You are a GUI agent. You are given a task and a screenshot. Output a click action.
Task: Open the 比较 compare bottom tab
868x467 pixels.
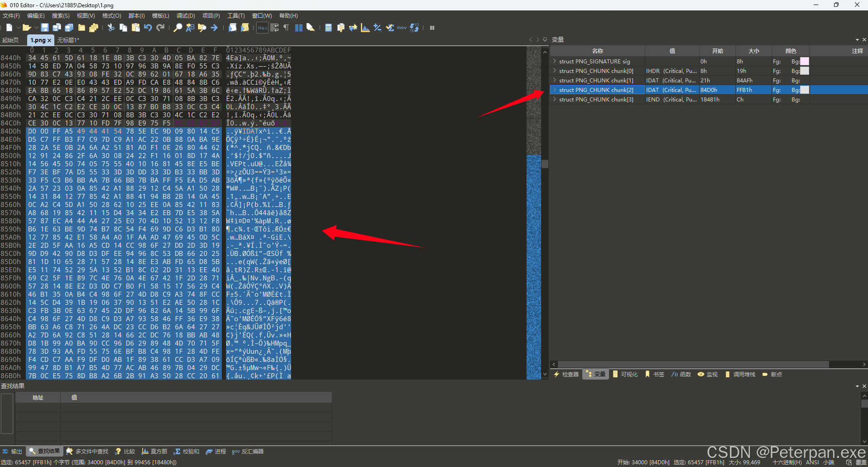tap(125, 451)
